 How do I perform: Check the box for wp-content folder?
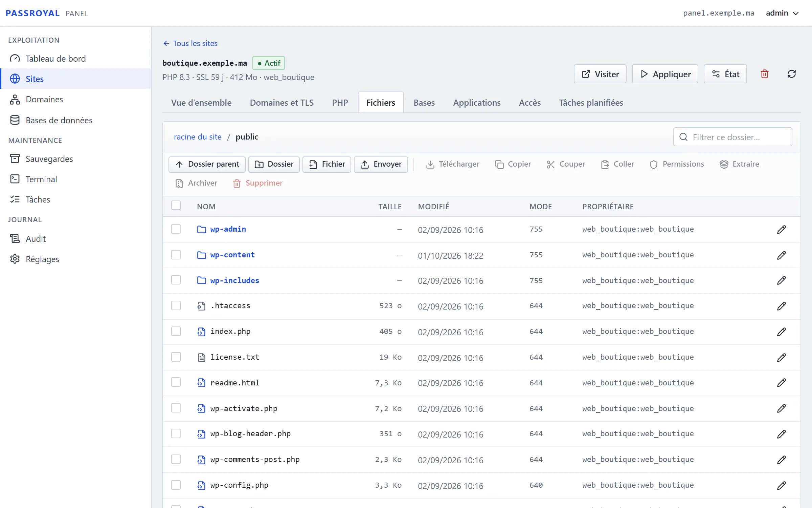click(176, 255)
